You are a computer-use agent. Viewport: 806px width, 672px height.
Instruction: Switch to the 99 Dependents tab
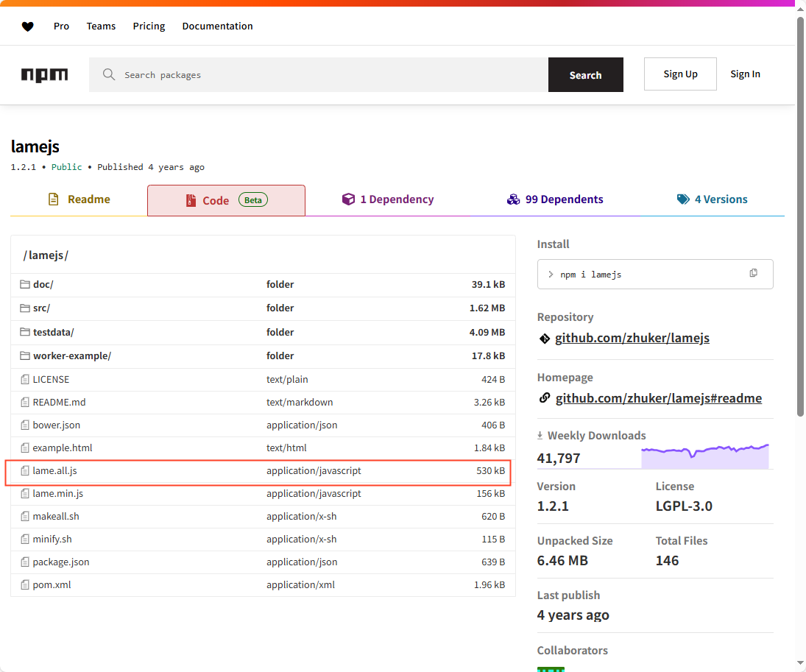[x=555, y=199]
